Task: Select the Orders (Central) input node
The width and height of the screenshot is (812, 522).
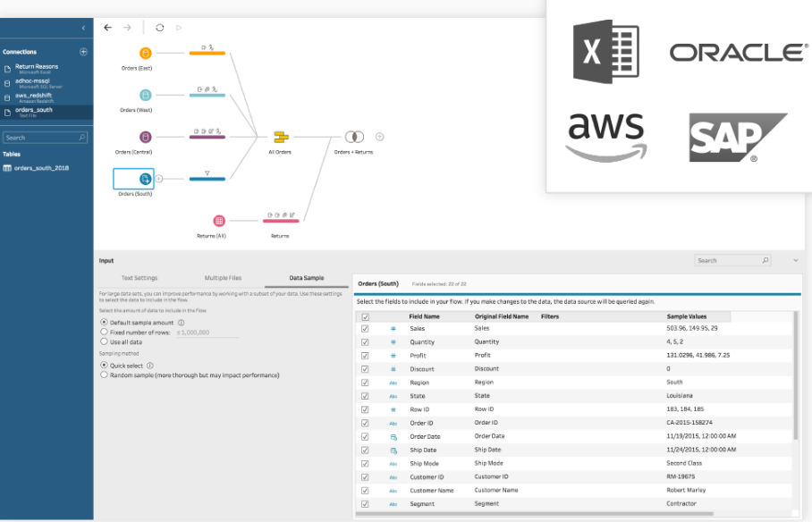Action: point(143,137)
